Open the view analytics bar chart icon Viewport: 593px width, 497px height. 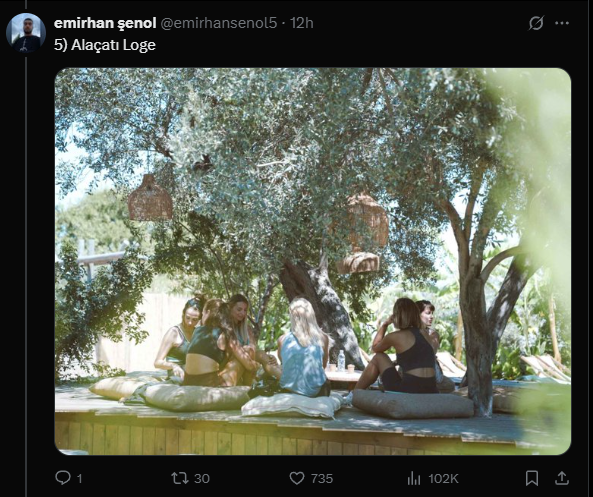[414, 478]
